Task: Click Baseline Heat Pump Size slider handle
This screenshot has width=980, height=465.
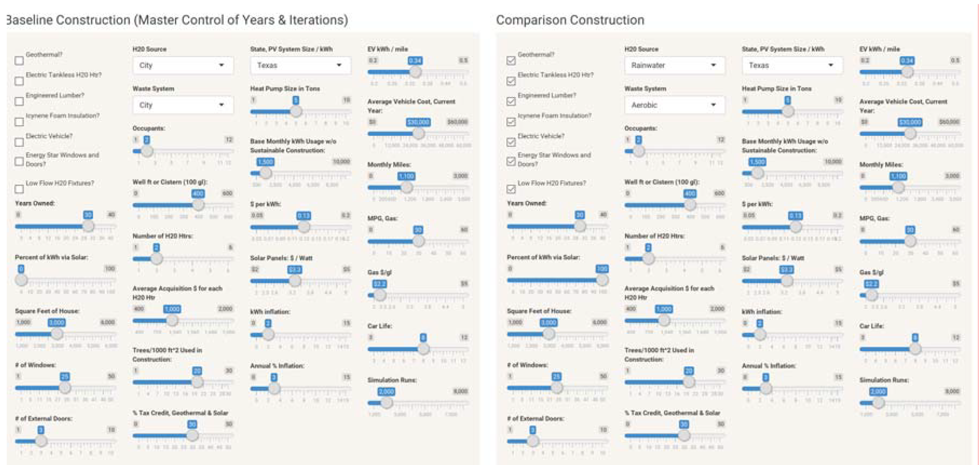Action: click(296, 111)
